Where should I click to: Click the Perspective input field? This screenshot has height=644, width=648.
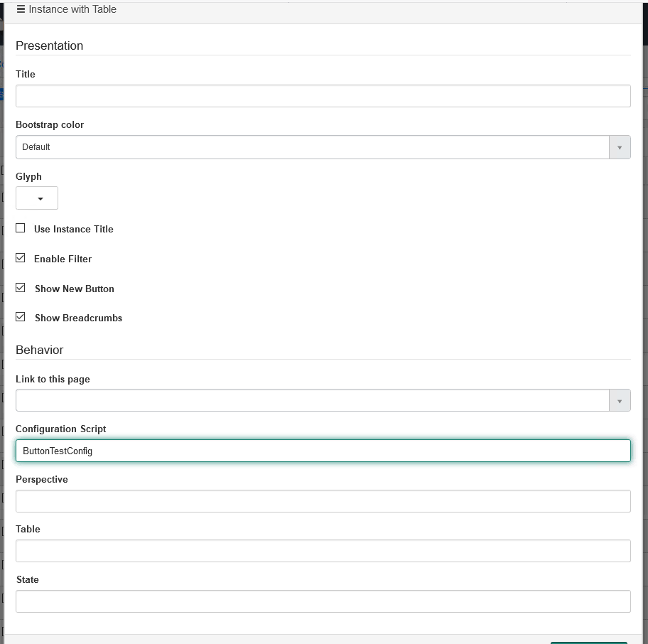click(x=323, y=500)
